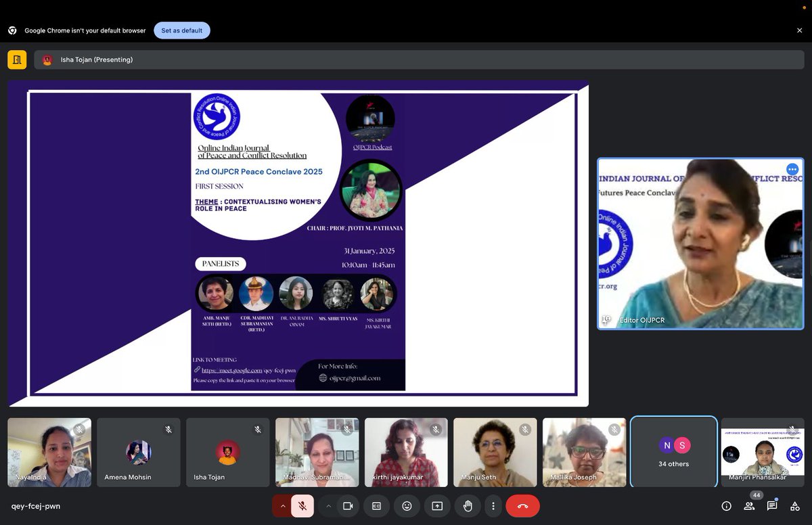Image resolution: width=812 pixels, height=525 pixels.
Task: Unmute the microphone in the call bar
Action: coord(302,506)
